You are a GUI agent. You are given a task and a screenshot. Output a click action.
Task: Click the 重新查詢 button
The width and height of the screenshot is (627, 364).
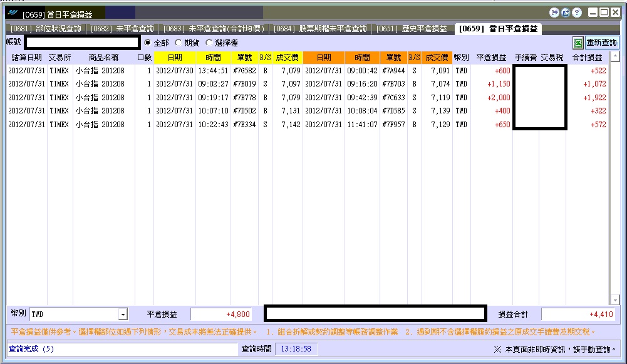click(602, 43)
